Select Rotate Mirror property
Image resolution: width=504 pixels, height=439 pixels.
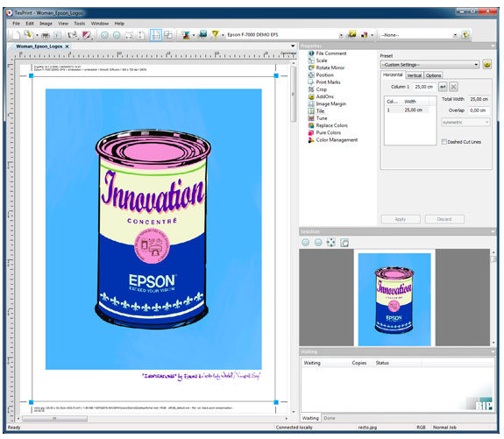pyautogui.click(x=330, y=67)
